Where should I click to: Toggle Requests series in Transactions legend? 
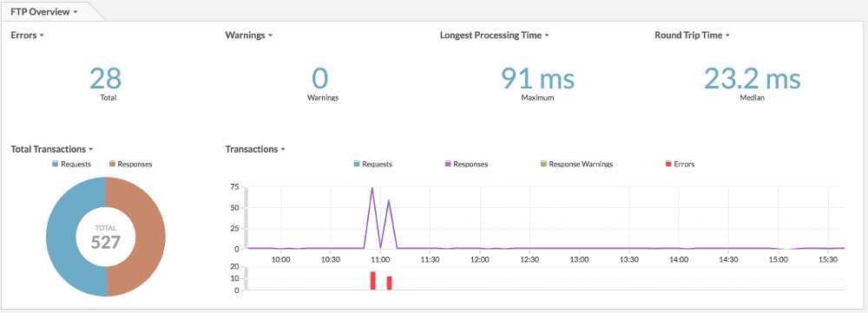[x=373, y=164]
